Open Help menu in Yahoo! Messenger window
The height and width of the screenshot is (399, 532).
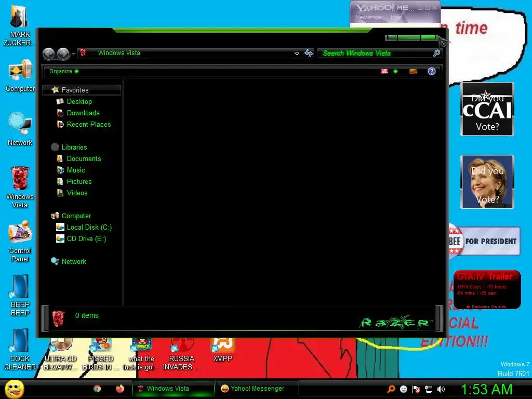tap(396, 17)
